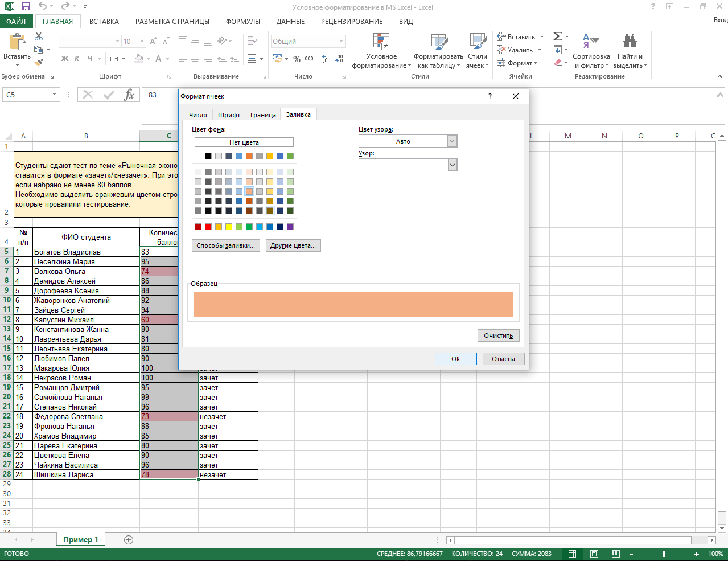The width and height of the screenshot is (728, 561).
Task: Pick the Нет цвета no-color option
Action: click(x=244, y=142)
